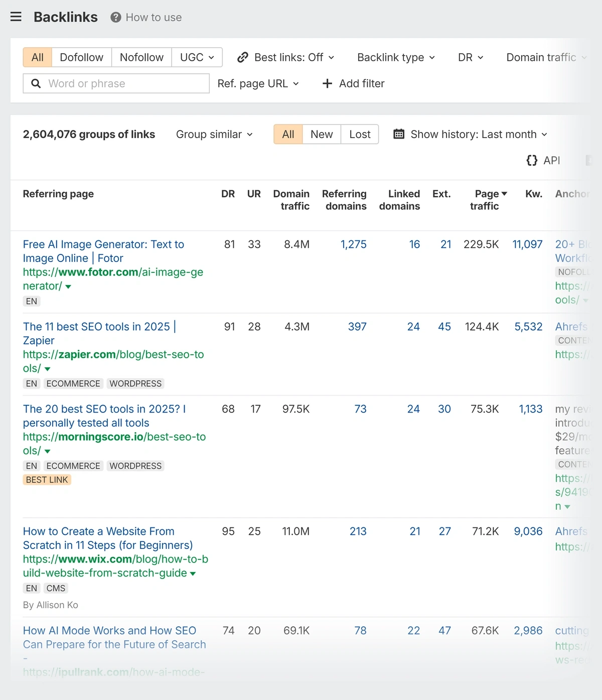Open Free AI Image Generator Fotor link
The image size is (602, 700).
click(103, 251)
